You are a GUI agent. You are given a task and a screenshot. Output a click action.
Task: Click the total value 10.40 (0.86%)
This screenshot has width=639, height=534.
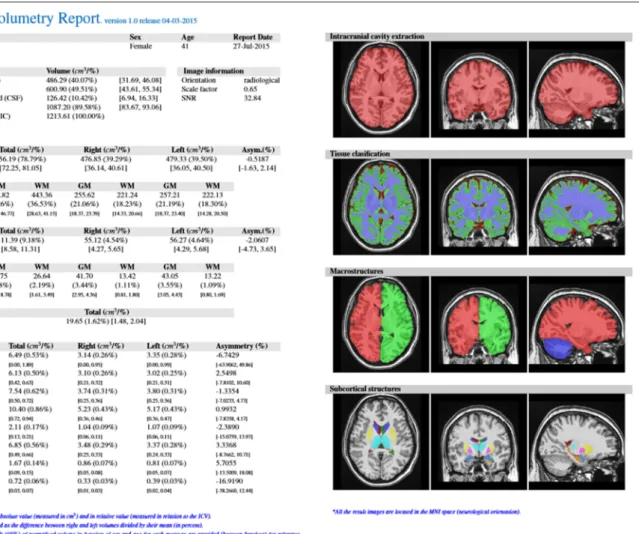(30, 409)
